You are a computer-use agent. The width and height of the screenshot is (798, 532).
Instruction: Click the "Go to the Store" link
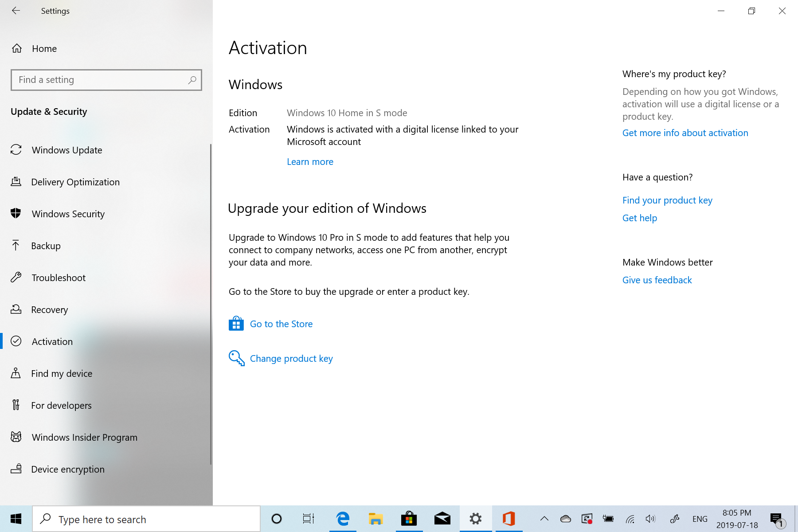click(281, 324)
